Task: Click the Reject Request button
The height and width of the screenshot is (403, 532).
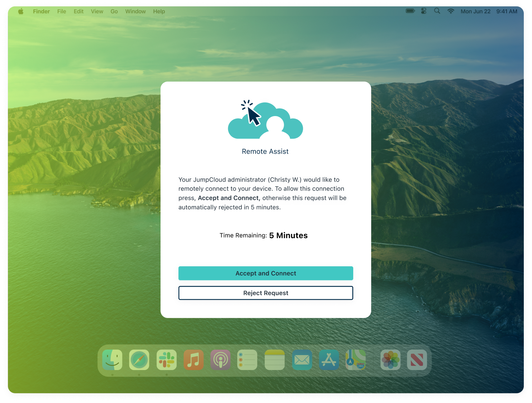Action: [266, 293]
